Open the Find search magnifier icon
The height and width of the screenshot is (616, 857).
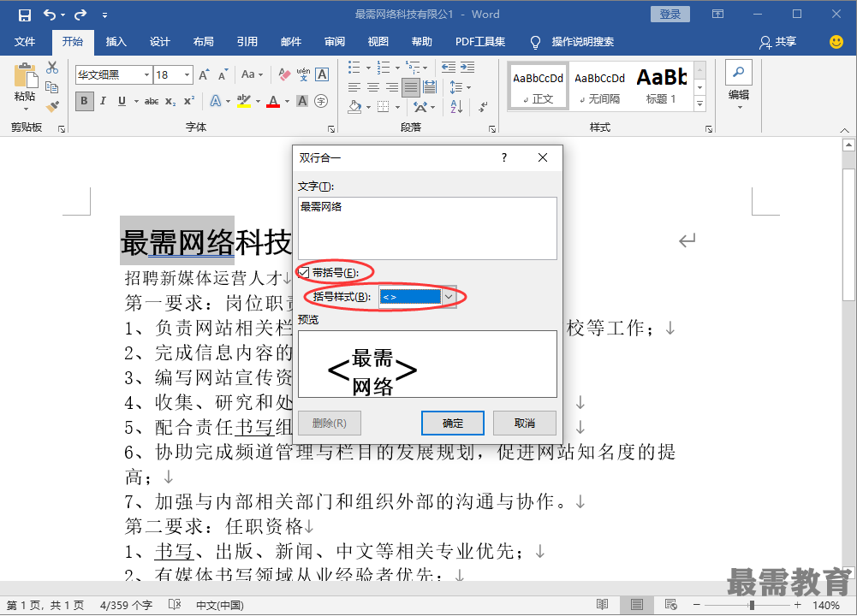coord(738,72)
